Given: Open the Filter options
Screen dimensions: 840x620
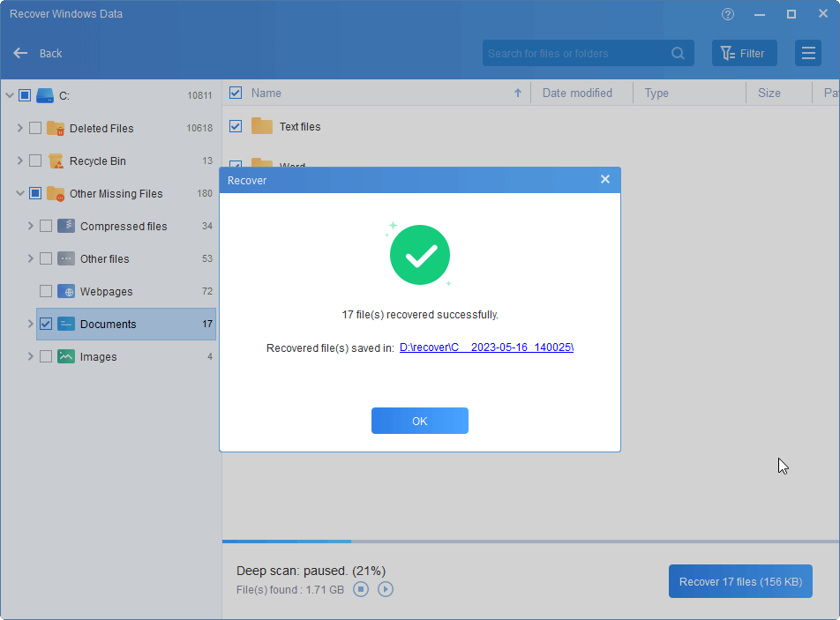Looking at the screenshot, I should coord(744,53).
